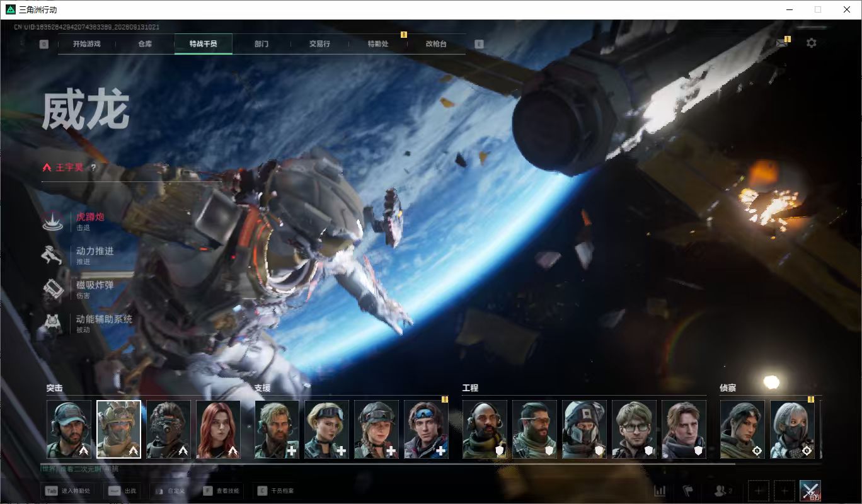
Task: Click the flag icon in bottom bar
Action: [687, 491]
